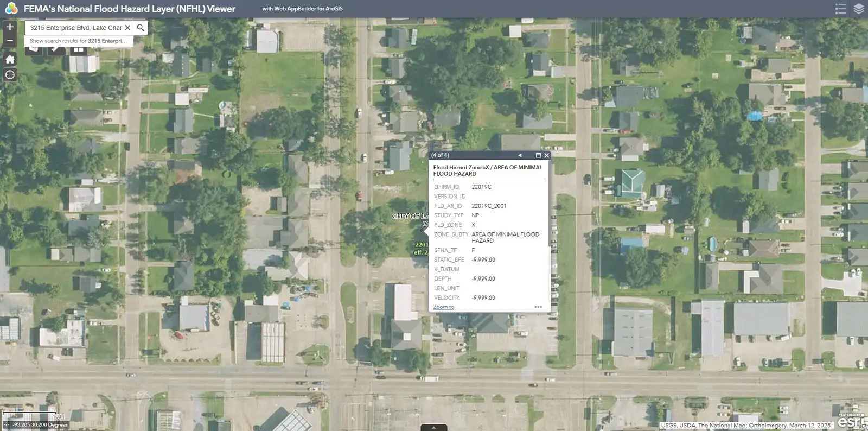Click DEPTH value '-9,999.00'
The height and width of the screenshot is (431, 868).
click(x=483, y=279)
